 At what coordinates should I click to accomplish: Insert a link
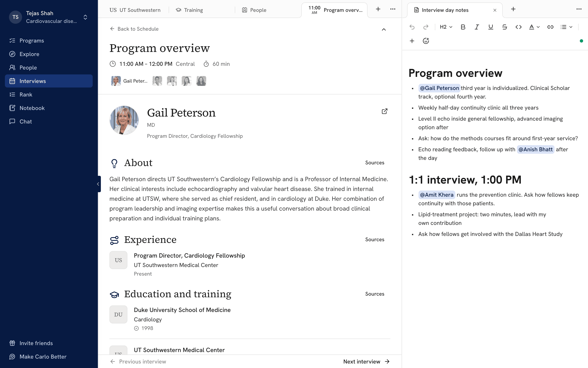(x=550, y=27)
